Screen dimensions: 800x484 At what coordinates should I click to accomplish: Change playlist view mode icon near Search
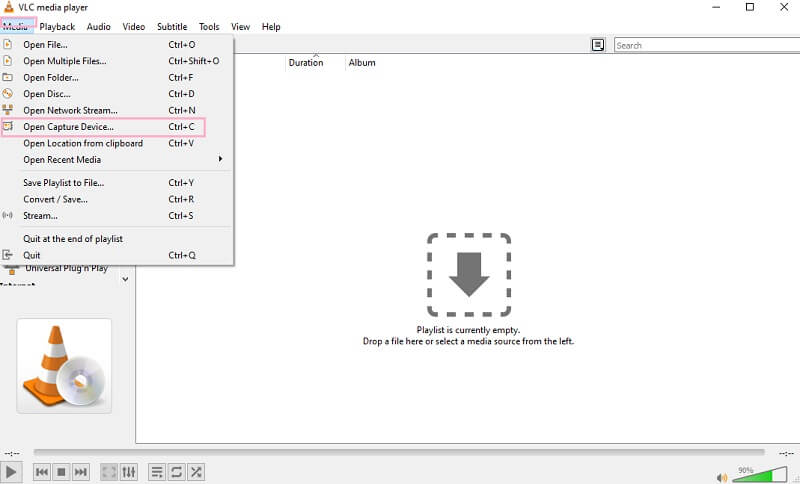click(598, 45)
